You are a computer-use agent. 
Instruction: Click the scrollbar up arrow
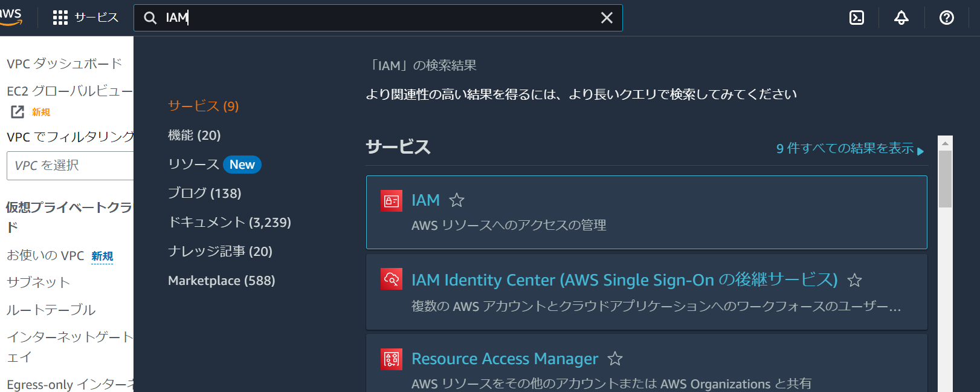[x=946, y=143]
